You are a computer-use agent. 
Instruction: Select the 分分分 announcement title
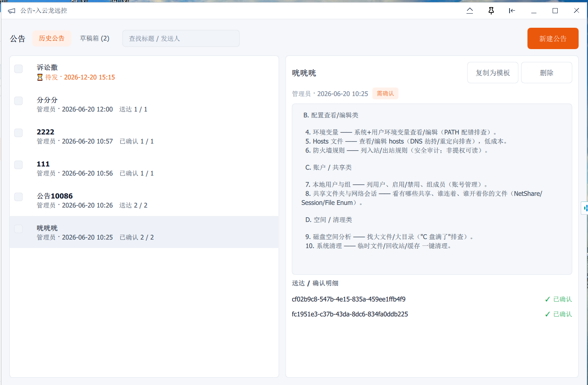(x=47, y=100)
